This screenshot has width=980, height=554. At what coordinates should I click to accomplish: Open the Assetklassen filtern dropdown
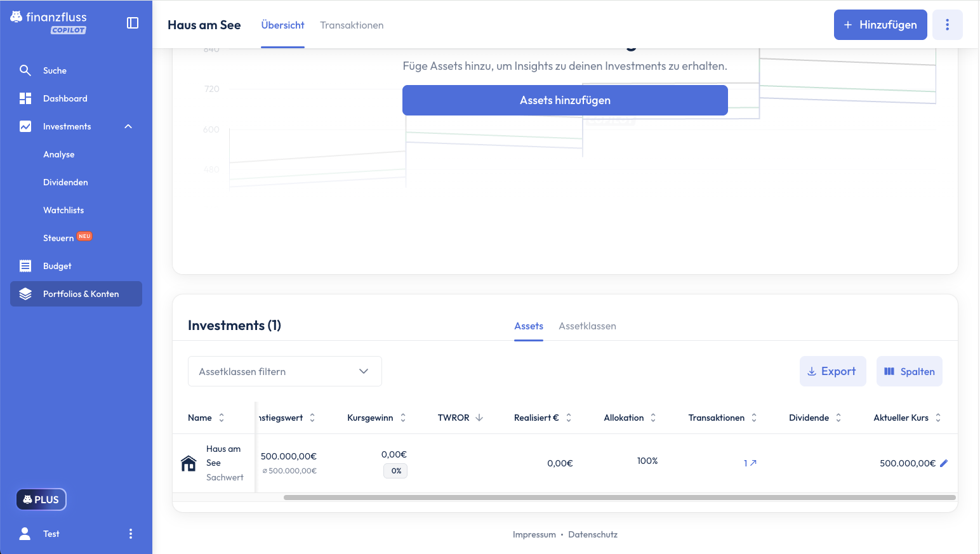pos(284,371)
